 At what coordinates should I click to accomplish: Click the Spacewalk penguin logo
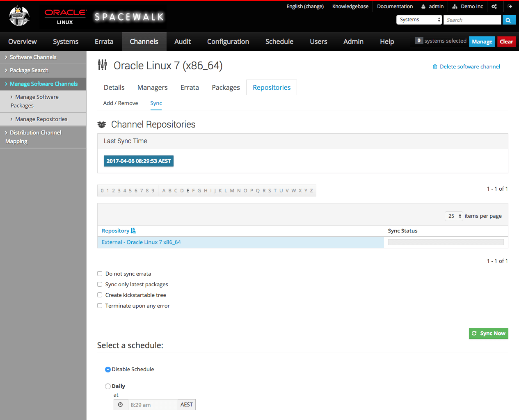pos(19,16)
